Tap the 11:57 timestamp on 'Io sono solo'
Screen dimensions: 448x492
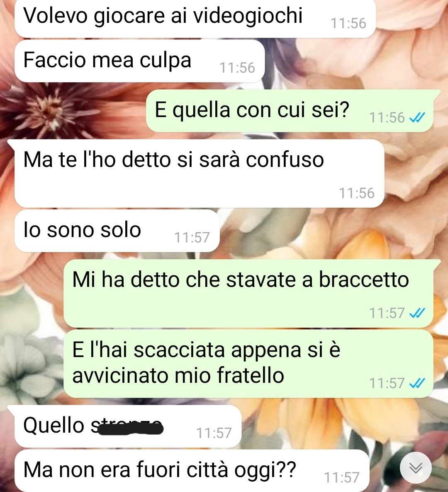coord(192,237)
